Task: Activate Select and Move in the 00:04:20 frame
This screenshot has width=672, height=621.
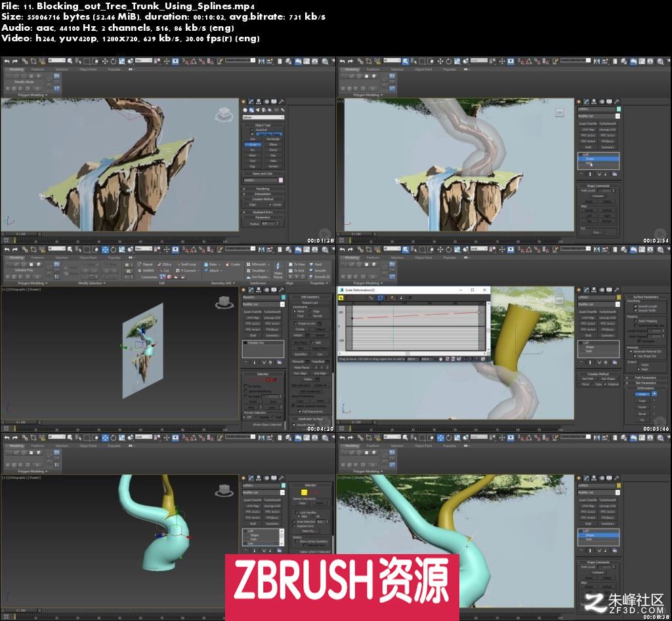Action: (105, 250)
